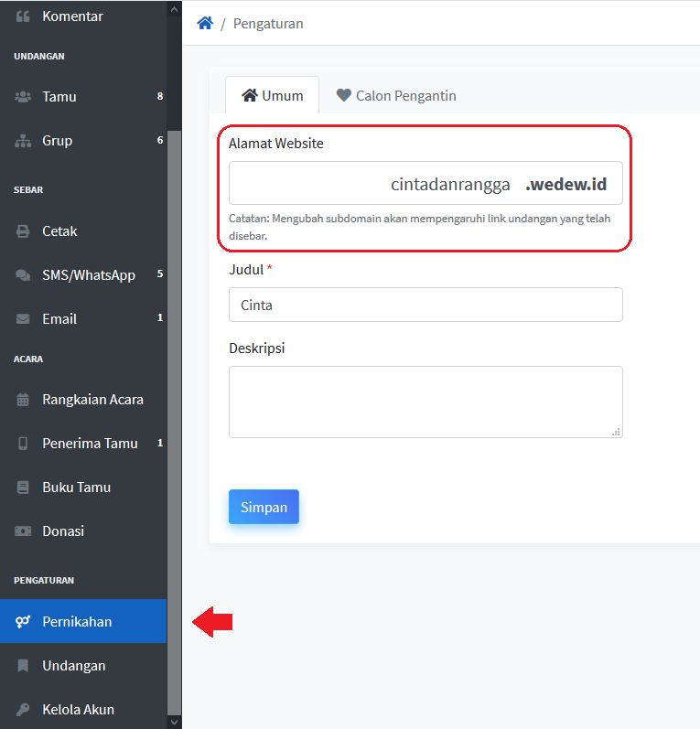This screenshot has height=729, width=700.
Task: Click the heart icon on Calon Pengantin tab
Action: (x=344, y=95)
